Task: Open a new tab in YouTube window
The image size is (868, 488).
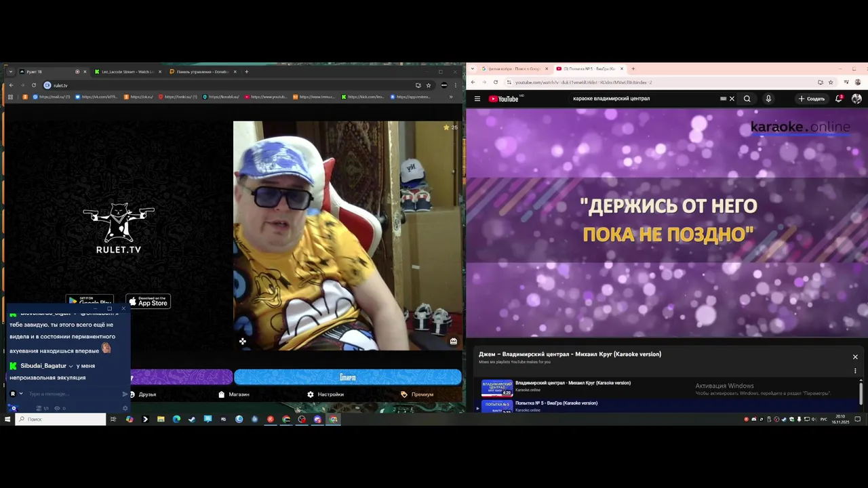Action: pos(633,68)
